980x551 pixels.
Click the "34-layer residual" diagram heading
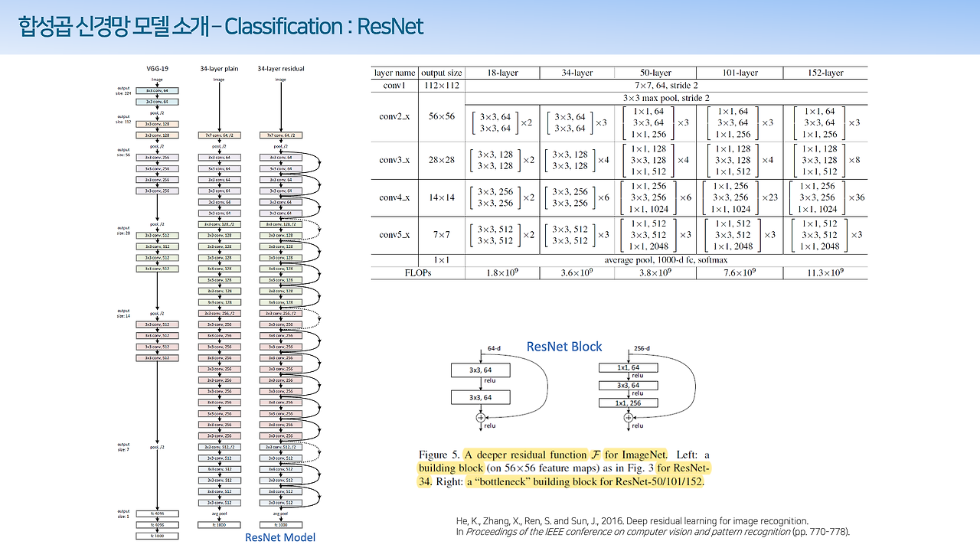(x=281, y=69)
